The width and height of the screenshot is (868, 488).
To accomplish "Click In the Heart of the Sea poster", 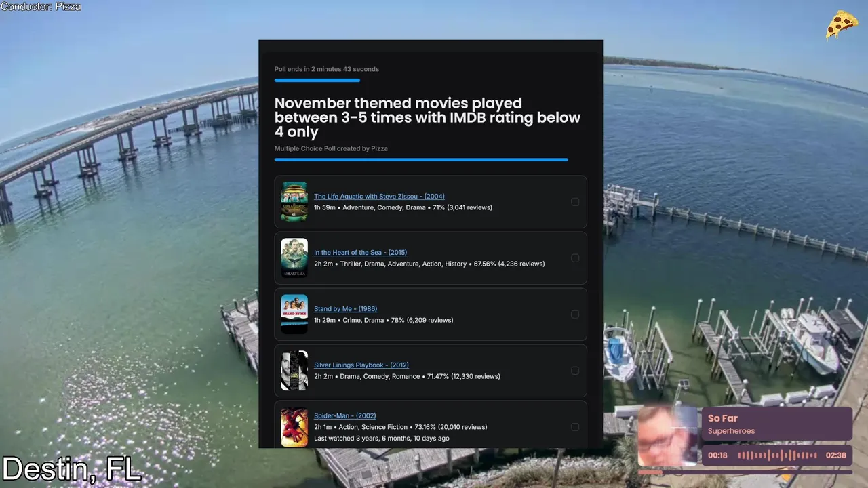I will (294, 258).
